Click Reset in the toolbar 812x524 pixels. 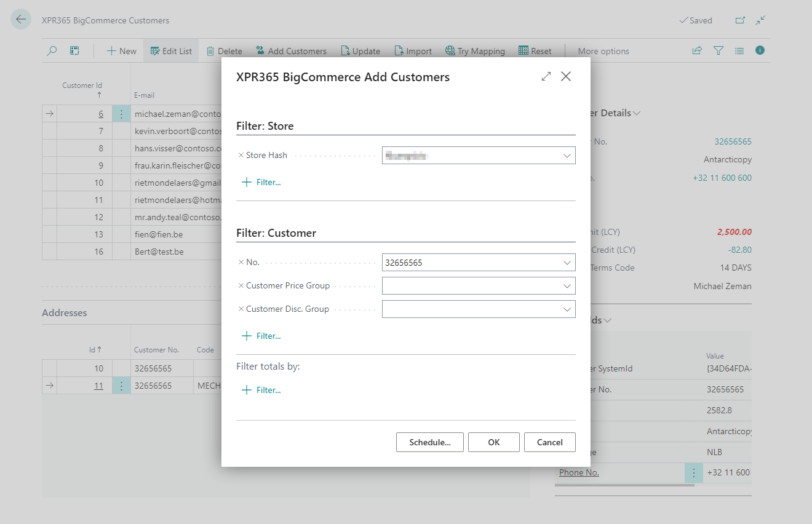tap(535, 51)
